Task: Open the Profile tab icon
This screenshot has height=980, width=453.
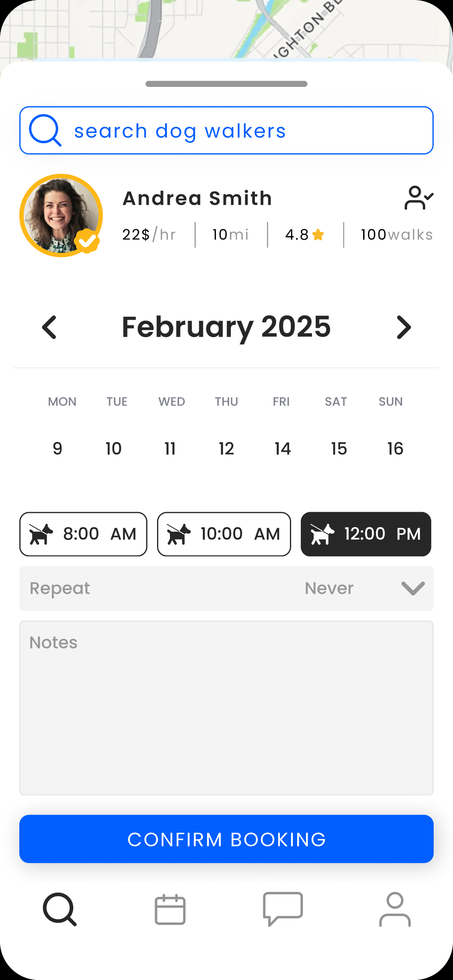Action: coord(395,909)
